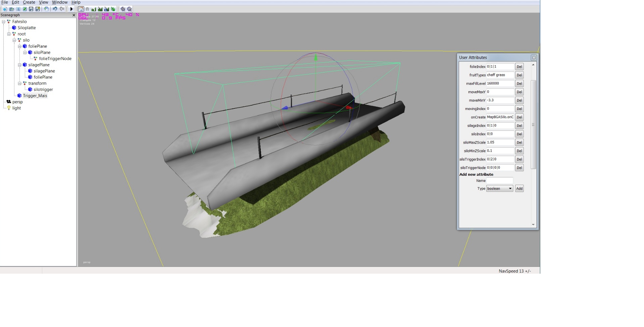Click the User Attributes scroll up arrow

tap(533, 65)
